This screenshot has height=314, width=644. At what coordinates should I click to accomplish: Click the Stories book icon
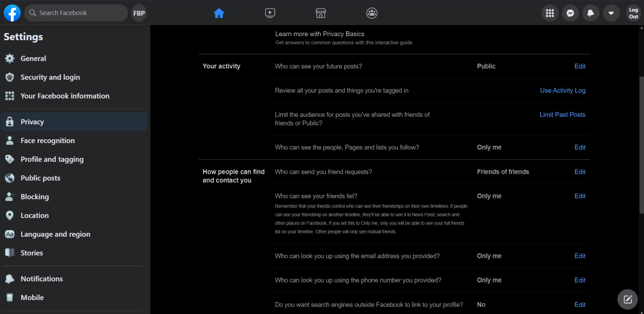click(x=10, y=253)
